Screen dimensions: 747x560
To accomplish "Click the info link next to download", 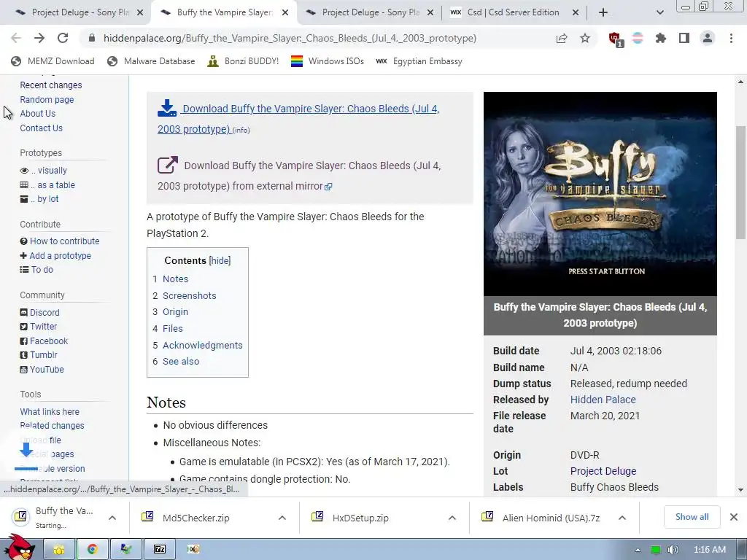I will 241,130.
